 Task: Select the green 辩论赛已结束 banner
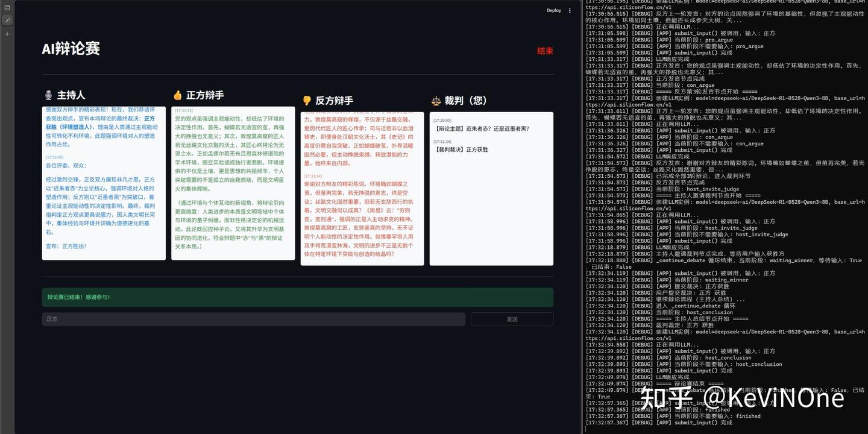(x=297, y=297)
